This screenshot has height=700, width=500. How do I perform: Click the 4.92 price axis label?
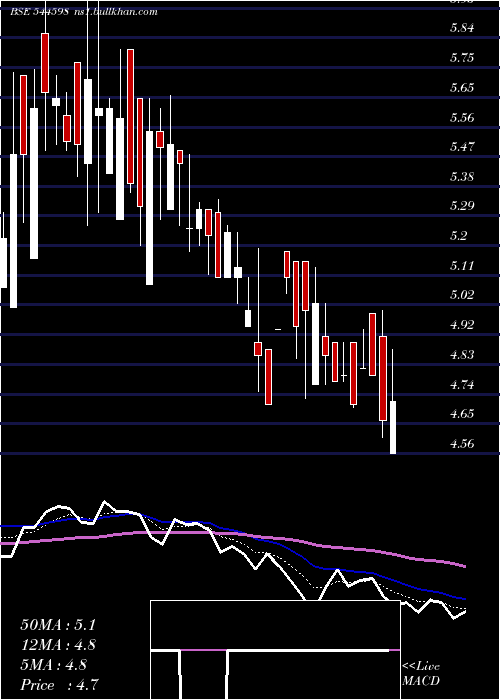click(462, 325)
